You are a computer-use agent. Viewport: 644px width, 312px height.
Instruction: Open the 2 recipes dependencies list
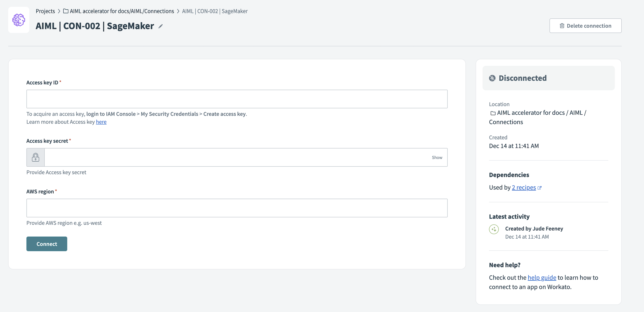[524, 187]
